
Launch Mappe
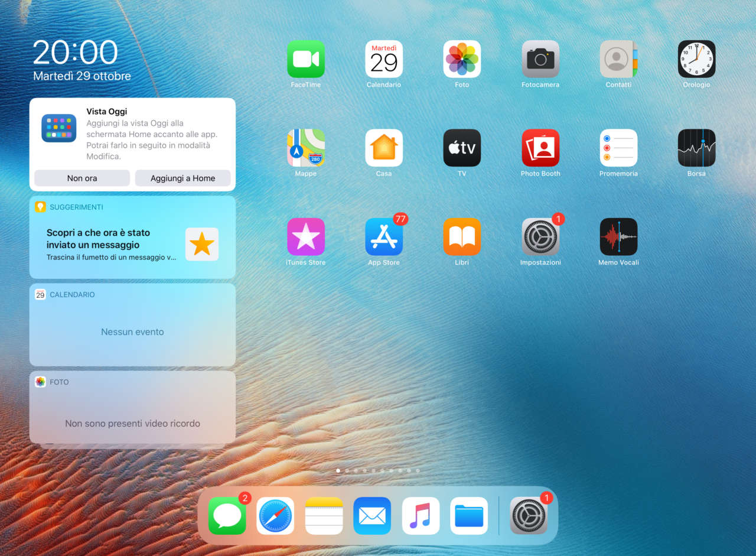(x=306, y=148)
